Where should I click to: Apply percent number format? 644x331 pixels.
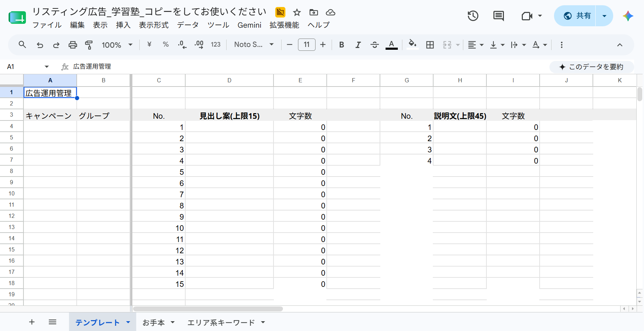pyautogui.click(x=166, y=44)
